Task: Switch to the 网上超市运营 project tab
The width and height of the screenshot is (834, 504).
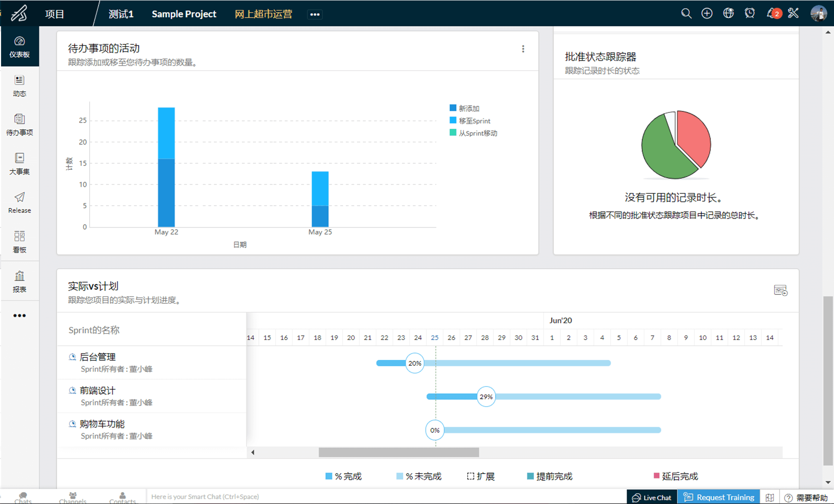Action: (263, 14)
